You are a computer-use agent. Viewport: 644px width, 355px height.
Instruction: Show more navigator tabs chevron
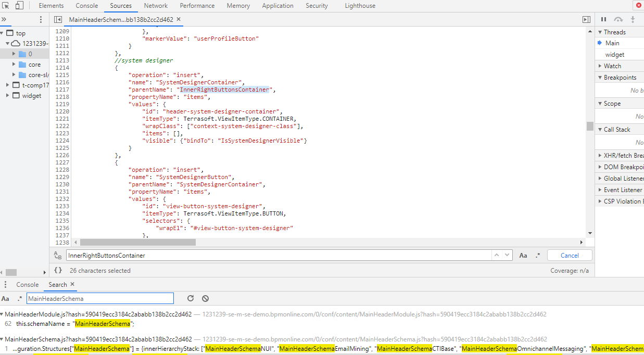4,19
